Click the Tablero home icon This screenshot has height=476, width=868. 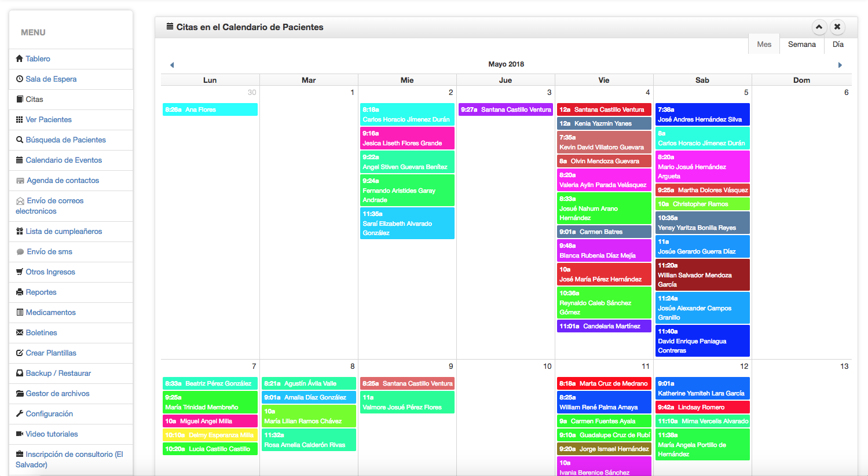(20, 58)
